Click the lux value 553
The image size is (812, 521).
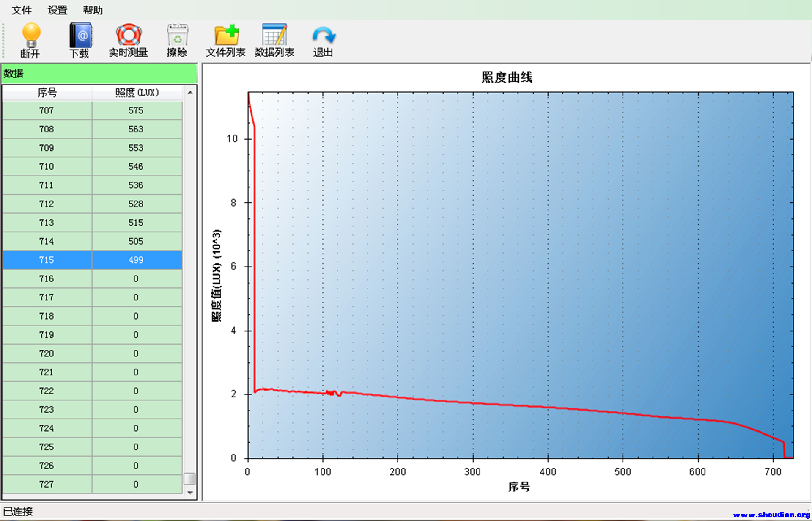(x=136, y=148)
